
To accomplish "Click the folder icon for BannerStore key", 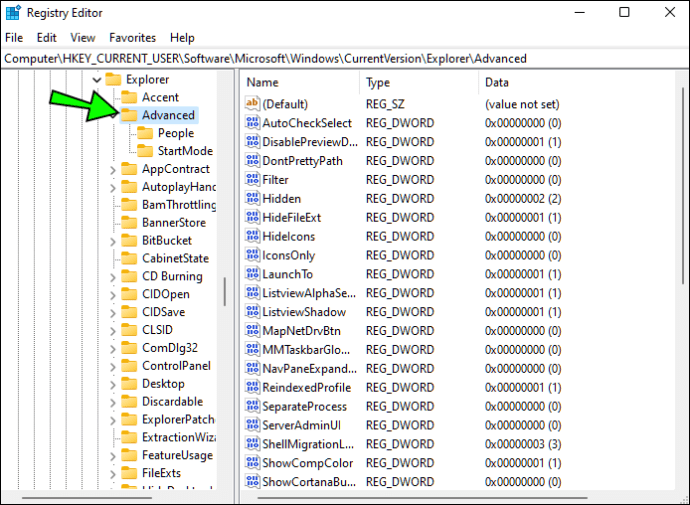I will click(x=129, y=223).
